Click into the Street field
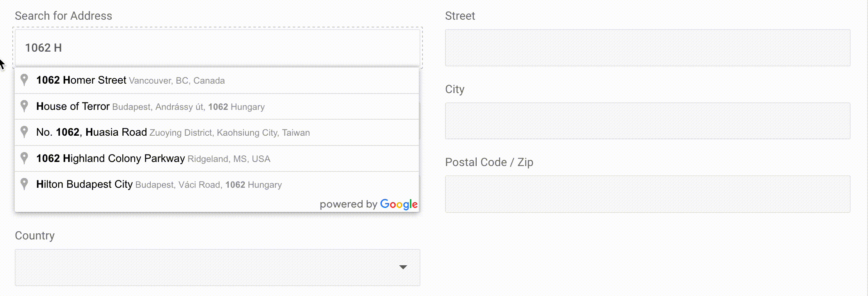This screenshot has width=868, height=296. point(648,48)
